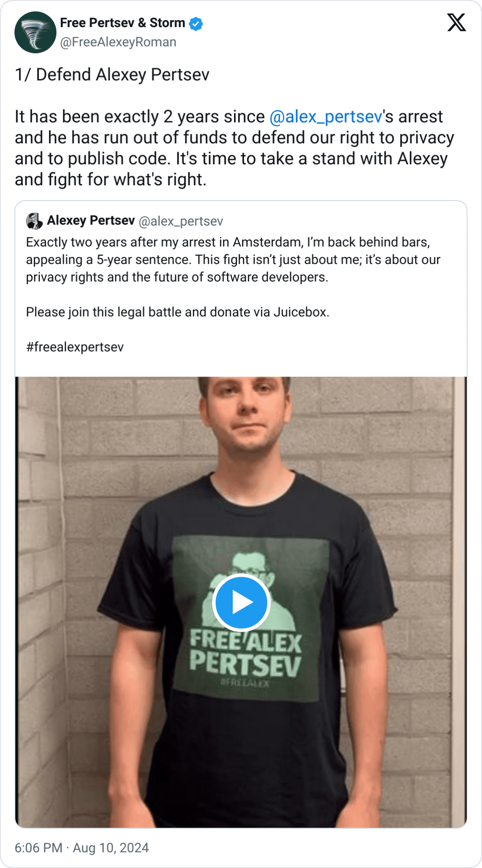Click the Free Pertsev & Storm tornado avatar
This screenshot has width=482, height=868.
click(34, 32)
